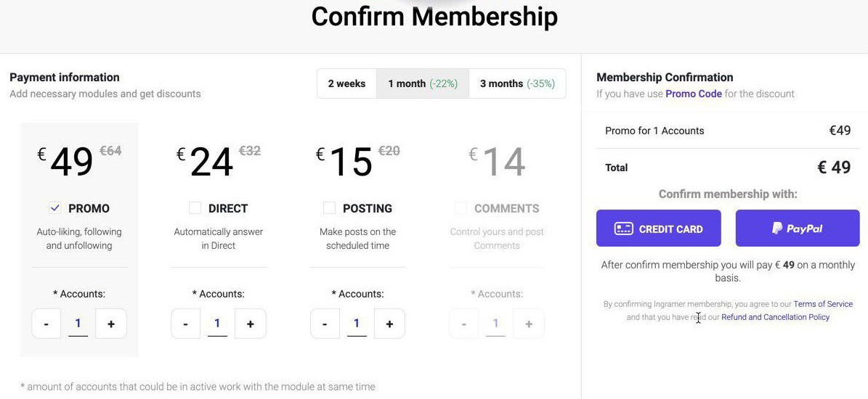Open the Terms of Service link
Screen dimensions: 868x399
(823, 304)
